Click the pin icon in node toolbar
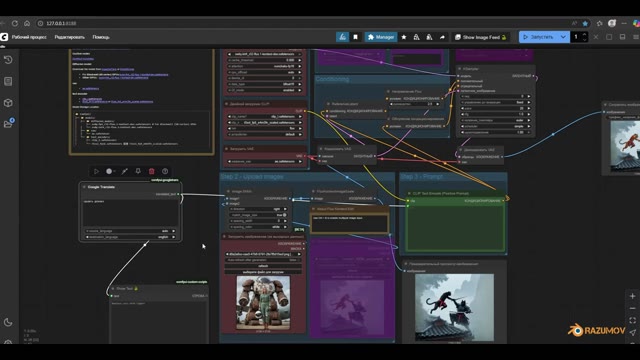Screen dimensions: 640x360 [x=138, y=171]
